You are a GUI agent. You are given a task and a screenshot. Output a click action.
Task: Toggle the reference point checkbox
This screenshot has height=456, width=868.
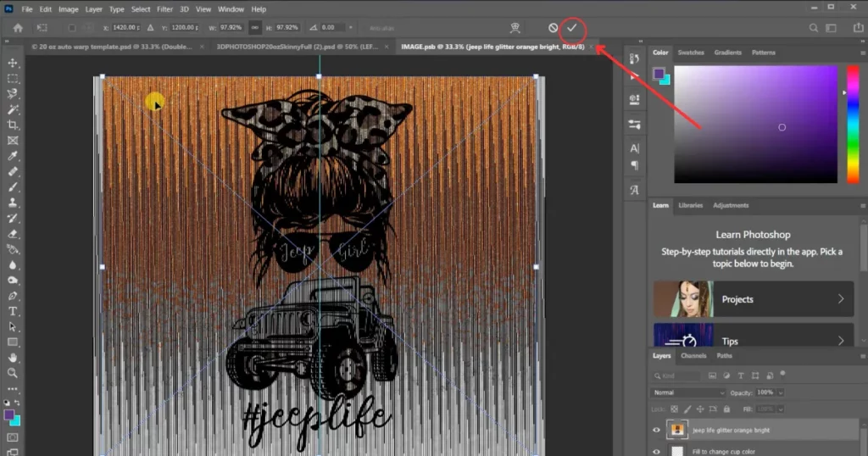(x=71, y=28)
